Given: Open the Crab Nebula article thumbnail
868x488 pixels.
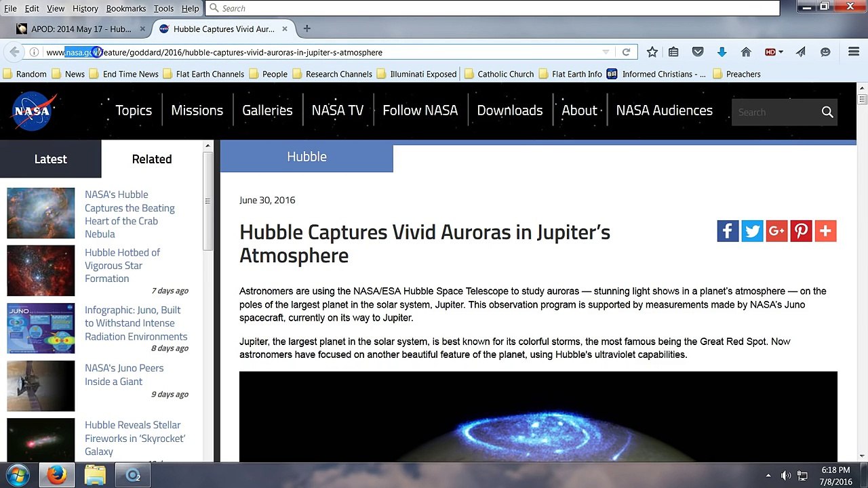Looking at the screenshot, I should (41, 213).
